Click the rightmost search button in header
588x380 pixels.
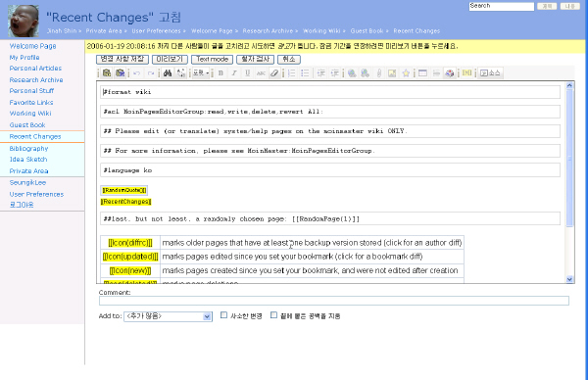point(570,7)
